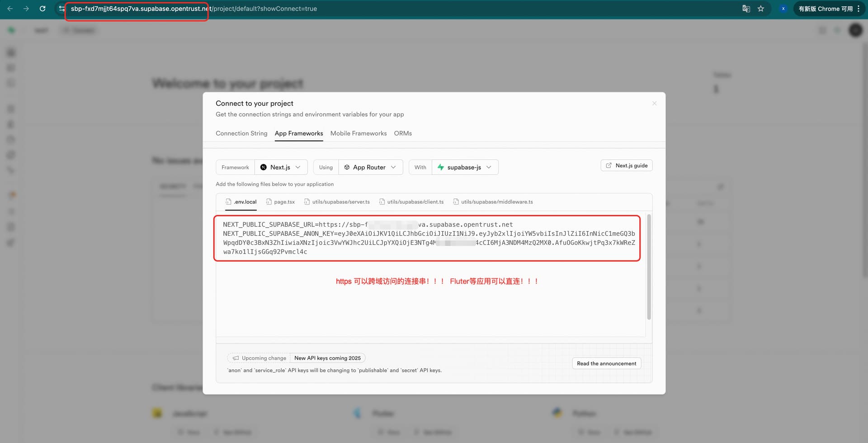The image size is (868, 443).
Task: Switch to the Connection String tab
Action: coord(241,133)
